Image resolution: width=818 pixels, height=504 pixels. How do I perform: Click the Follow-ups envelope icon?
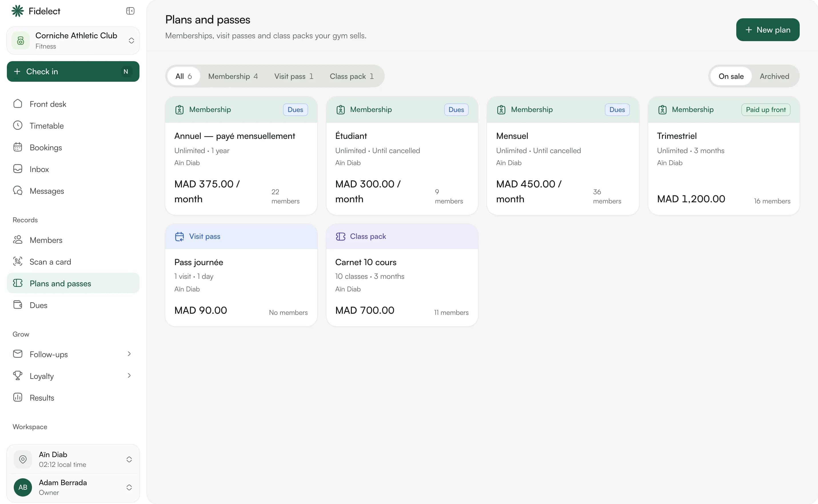tap(18, 354)
